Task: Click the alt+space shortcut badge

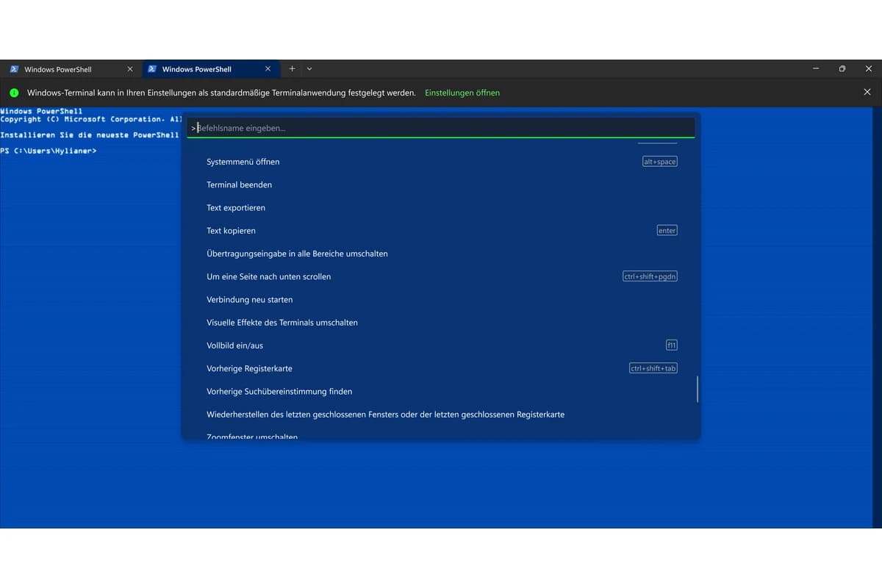Action: point(659,162)
